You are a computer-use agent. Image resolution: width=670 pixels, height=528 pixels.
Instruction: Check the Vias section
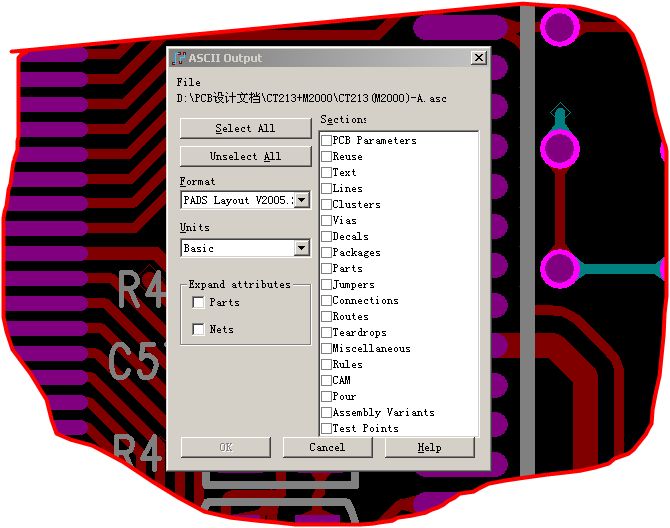coord(326,220)
